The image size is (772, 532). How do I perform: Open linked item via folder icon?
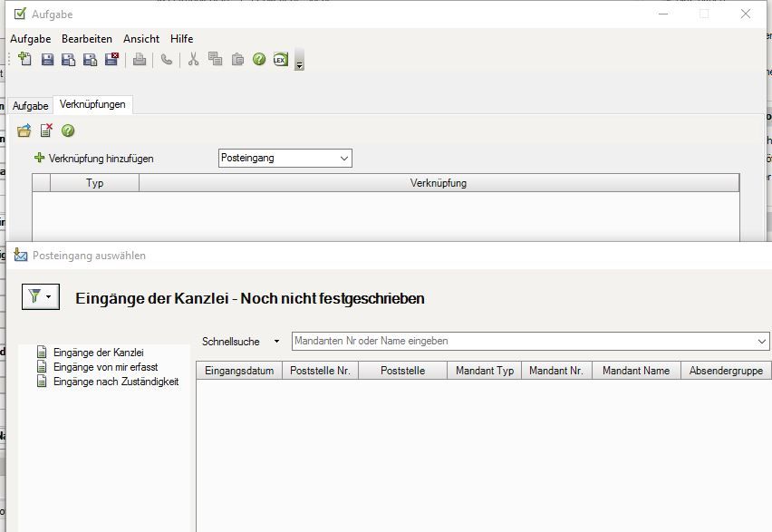pyautogui.click(x=24, y=131)
